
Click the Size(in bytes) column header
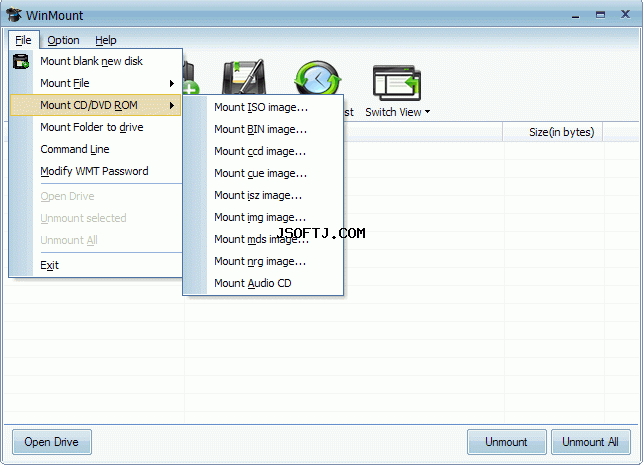(553, 132)
